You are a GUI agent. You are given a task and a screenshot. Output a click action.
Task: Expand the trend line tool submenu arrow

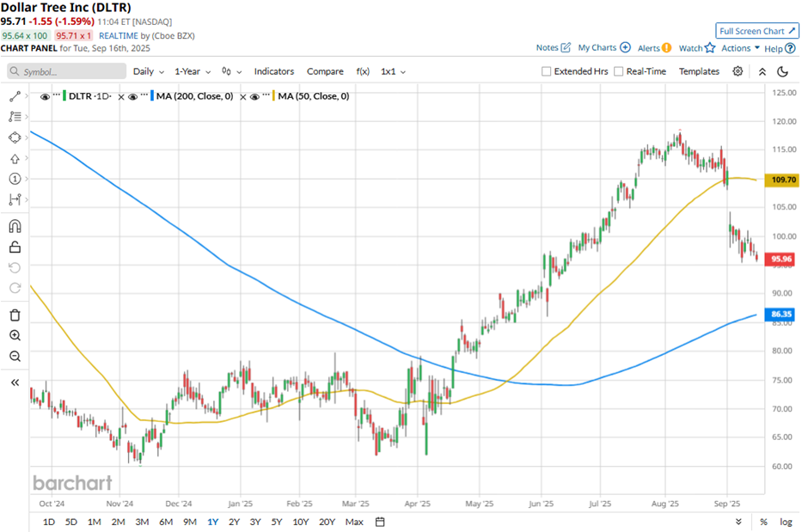tap(27, 96)
